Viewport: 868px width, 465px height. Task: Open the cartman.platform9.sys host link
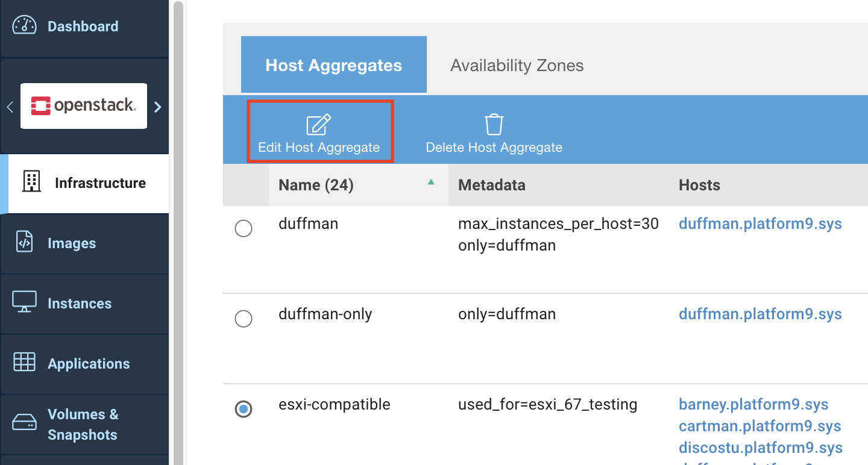coord(759,426)
